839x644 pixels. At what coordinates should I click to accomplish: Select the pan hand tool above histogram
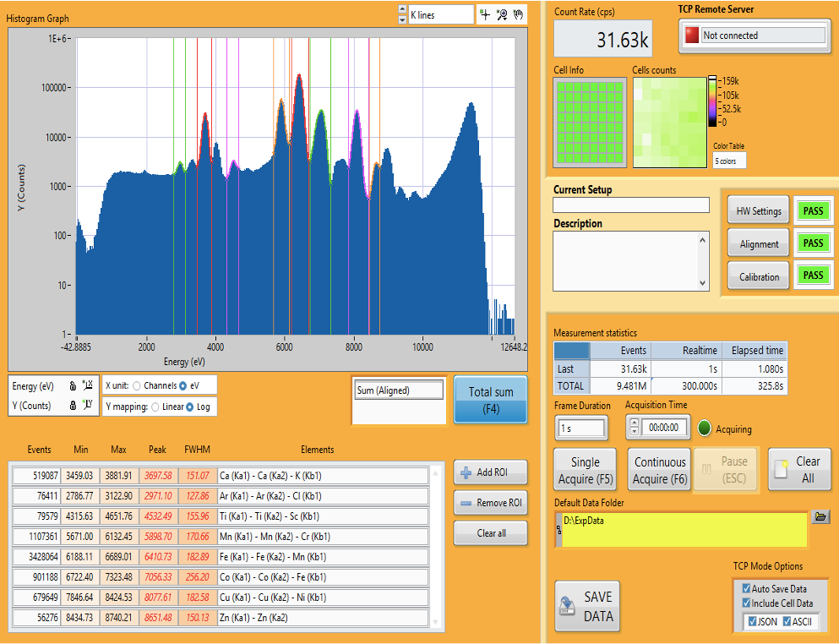[518, 15]
